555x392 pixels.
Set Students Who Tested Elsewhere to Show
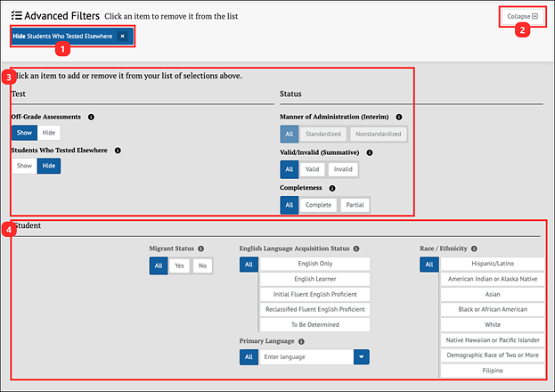[24, 167]
